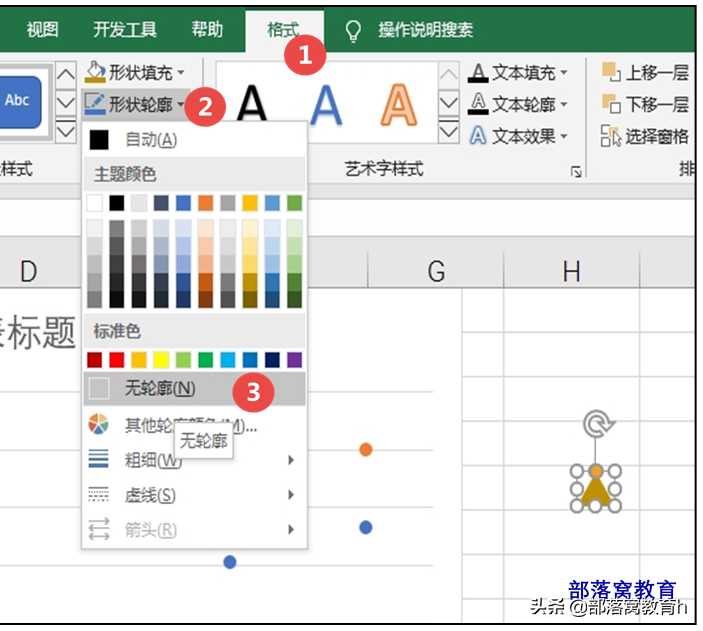Click 上移一层 button
This screenshot has width=703, height=631.
click(645, 72)
